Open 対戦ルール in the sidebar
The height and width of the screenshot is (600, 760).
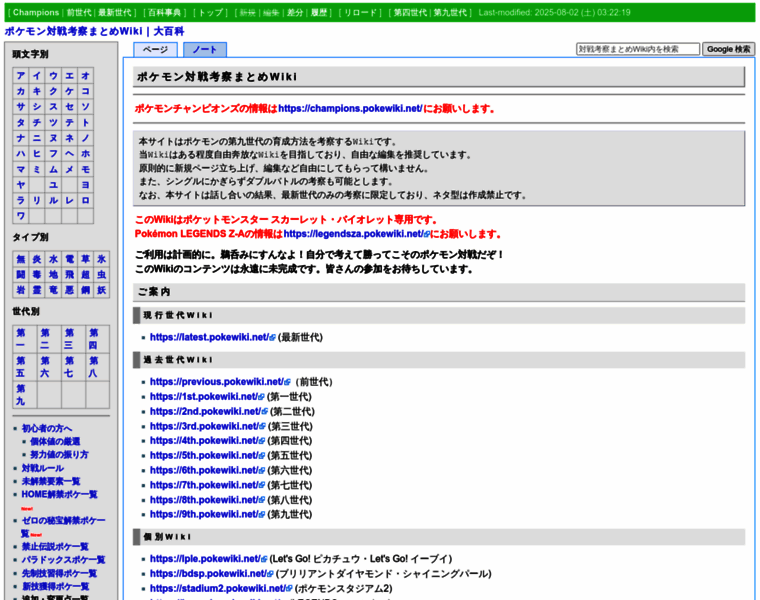point(43,468)
